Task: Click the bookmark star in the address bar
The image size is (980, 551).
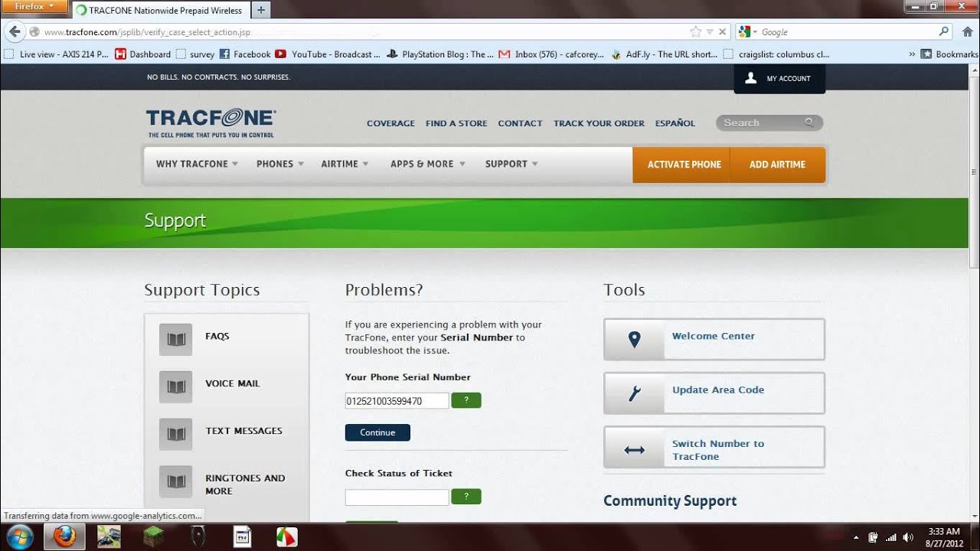Action: point(695,32)
